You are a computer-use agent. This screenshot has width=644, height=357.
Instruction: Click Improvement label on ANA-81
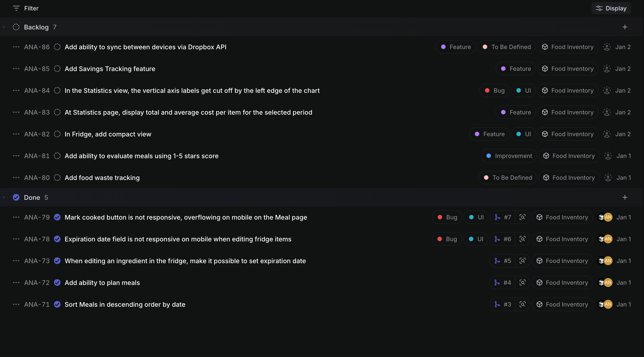tap(509, 156)
